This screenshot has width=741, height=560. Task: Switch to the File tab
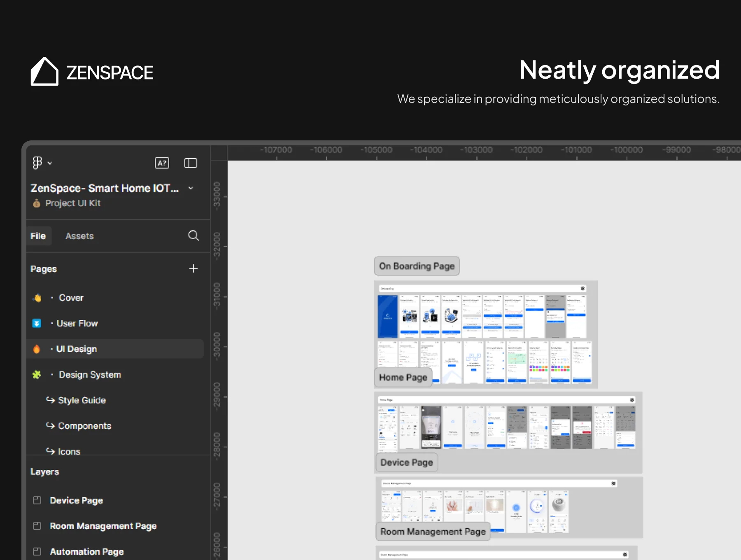pyautogui.click(x=38, y=236)
